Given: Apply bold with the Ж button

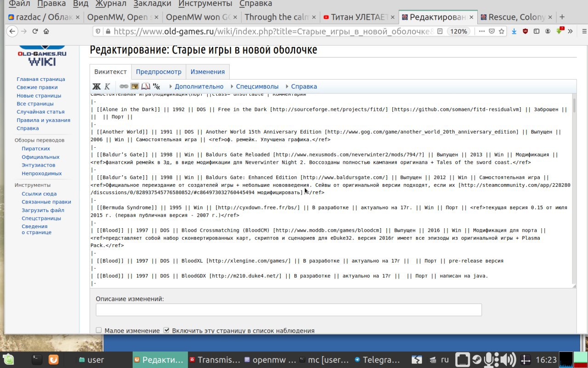Looking at the screenshot, I should (96, 86).
